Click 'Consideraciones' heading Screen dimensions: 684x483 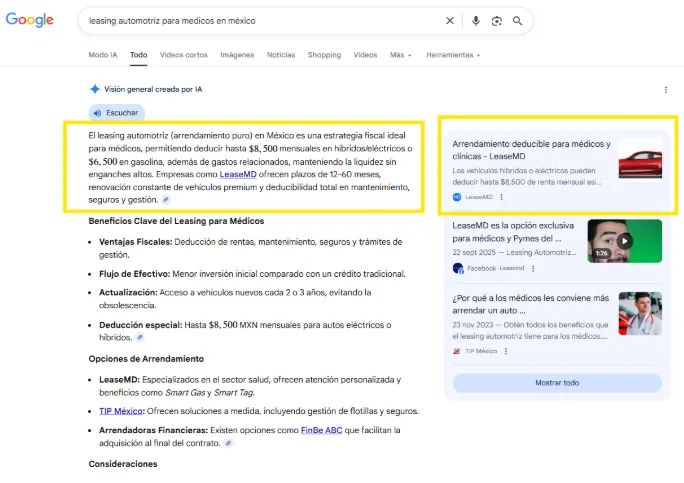click(123, 464)
